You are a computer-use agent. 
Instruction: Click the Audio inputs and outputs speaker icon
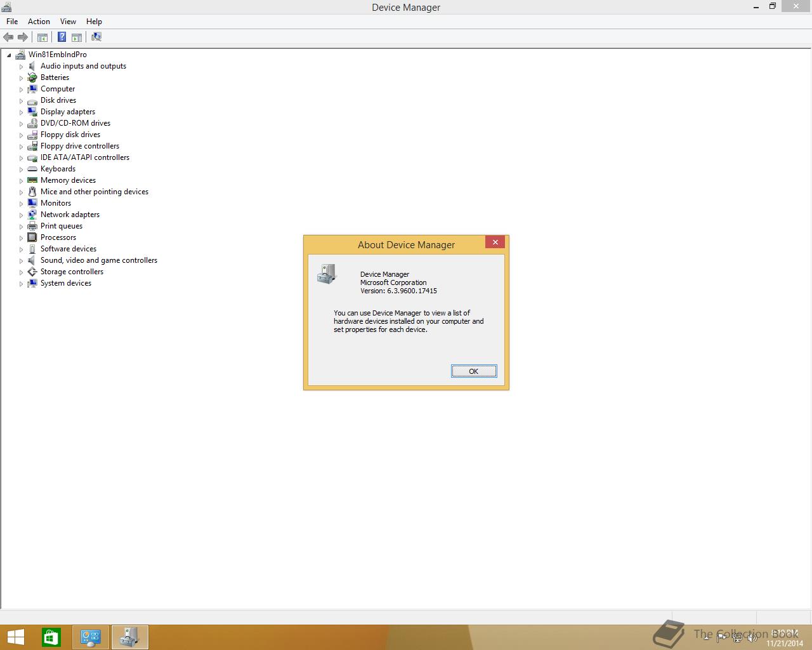click(32, 66)
